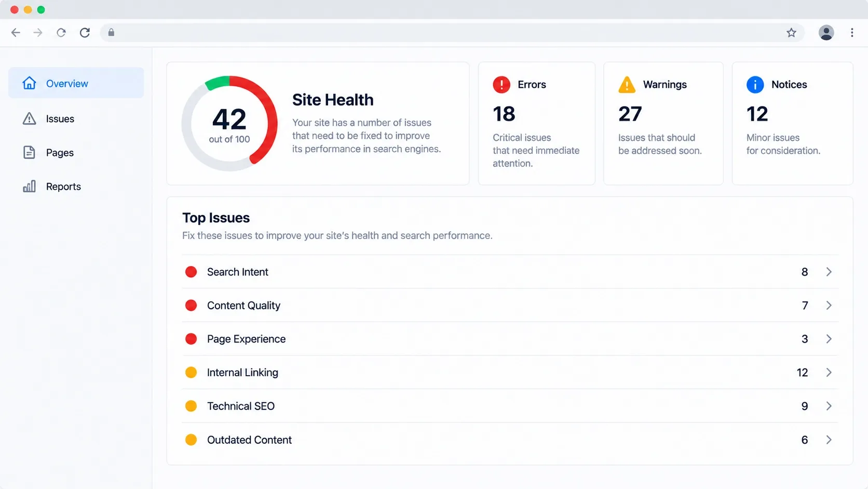Maximize the window with green button

tap(41, 9)
